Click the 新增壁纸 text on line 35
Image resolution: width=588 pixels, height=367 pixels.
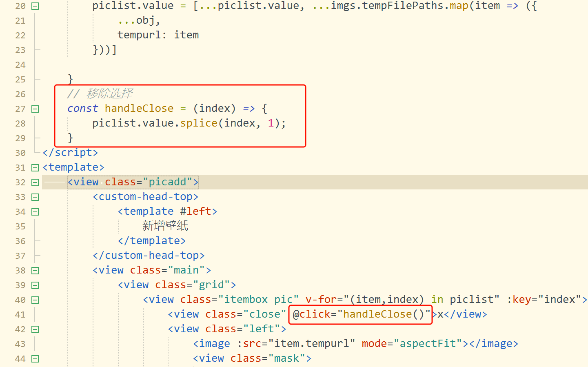pos(165,226)
